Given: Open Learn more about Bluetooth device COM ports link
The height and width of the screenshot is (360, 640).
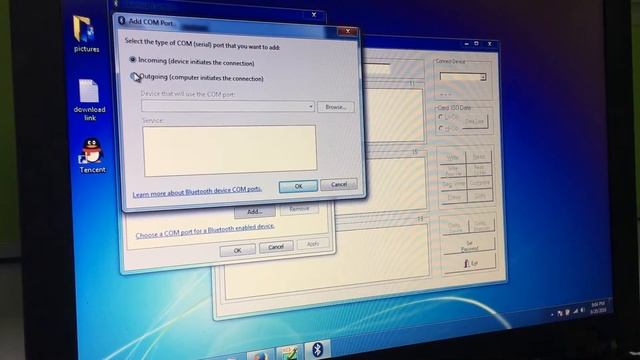Looking at the screenshot, I should 197,191.
